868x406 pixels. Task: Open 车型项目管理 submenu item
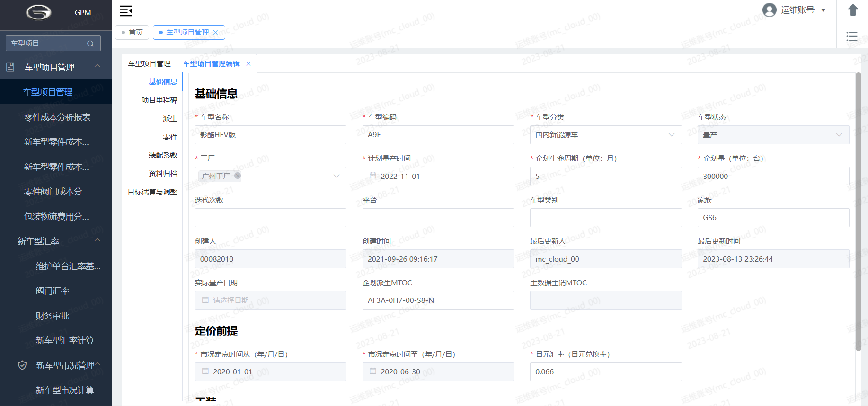tap(56, 91)
